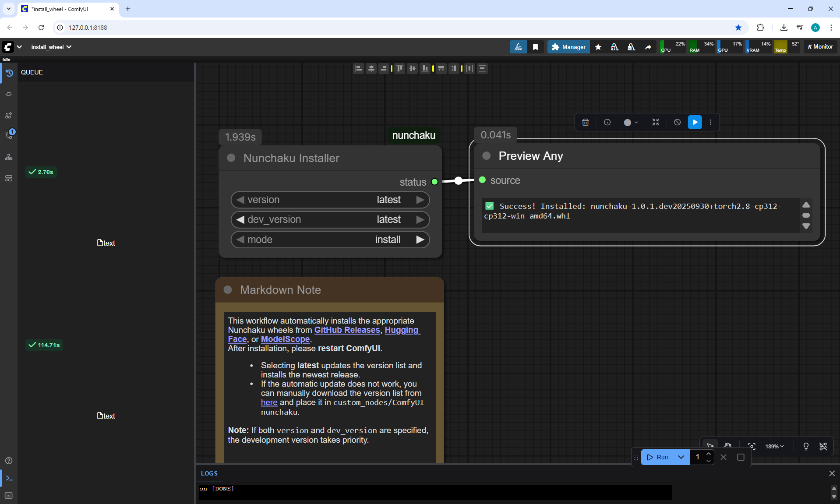This screenshot has width=840, height=504.
Task: Open the GitHub Releases link
Action: 347,330
